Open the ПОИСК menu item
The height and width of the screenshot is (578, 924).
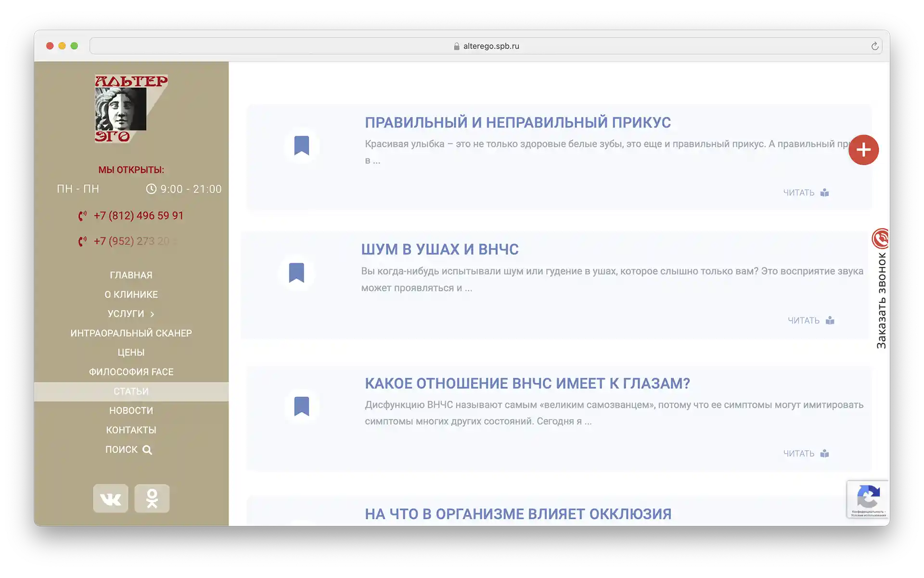(121, 449)
